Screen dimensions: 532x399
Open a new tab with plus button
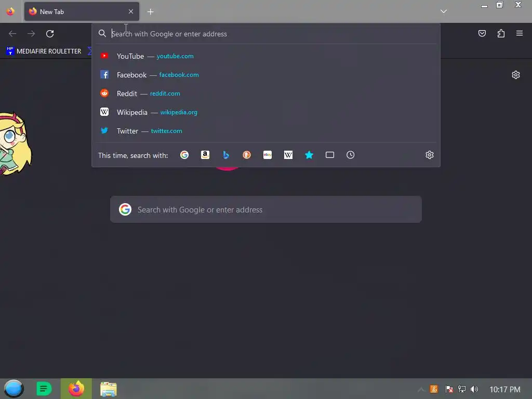[150, 12]
